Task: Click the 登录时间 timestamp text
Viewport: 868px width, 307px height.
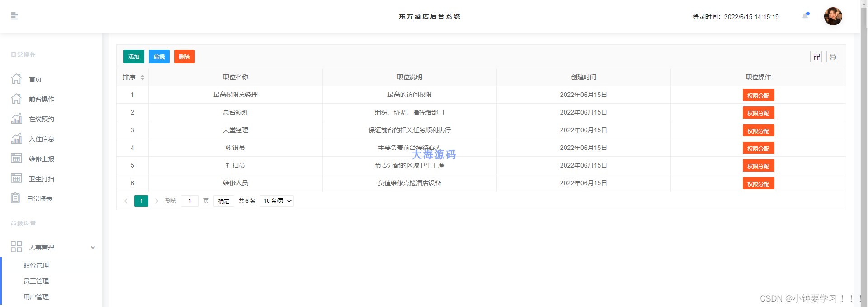Action: pos(736,17)
